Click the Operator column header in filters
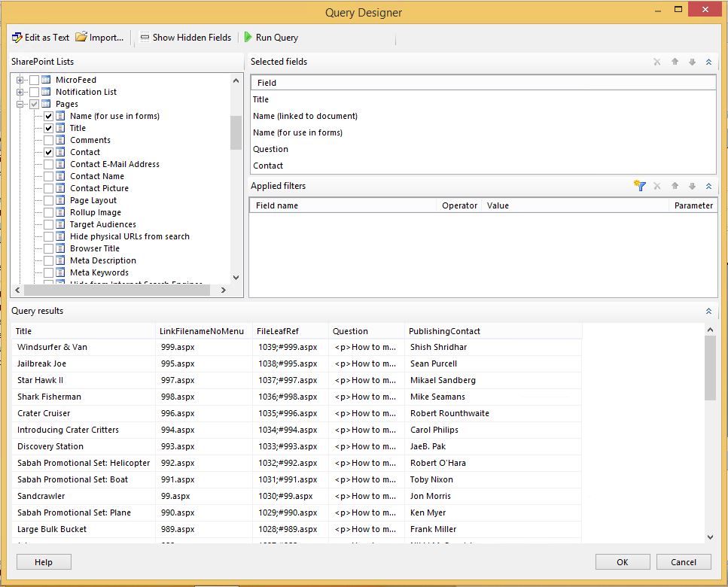Image resolution: width=728 pixels, height=587 pixels. click(459, 205)
